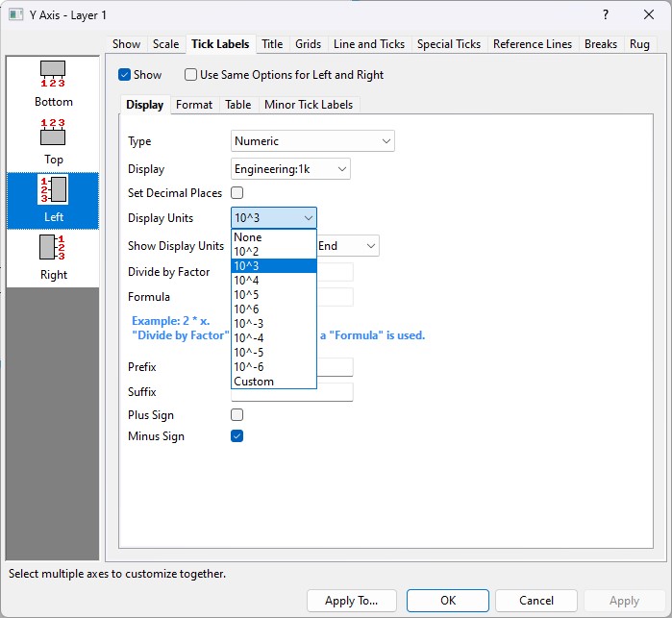Choose Custom in the Display Units list

(274, 382)
